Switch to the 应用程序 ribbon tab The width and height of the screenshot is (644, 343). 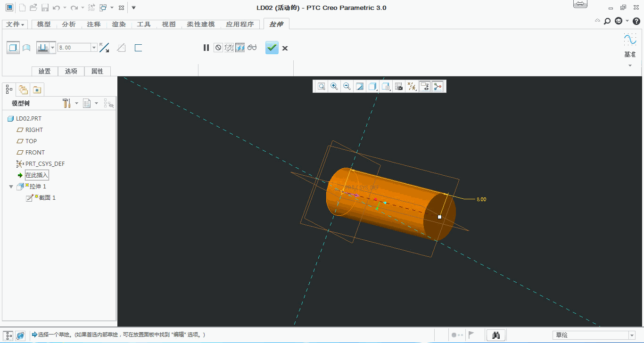pos(240,24)
